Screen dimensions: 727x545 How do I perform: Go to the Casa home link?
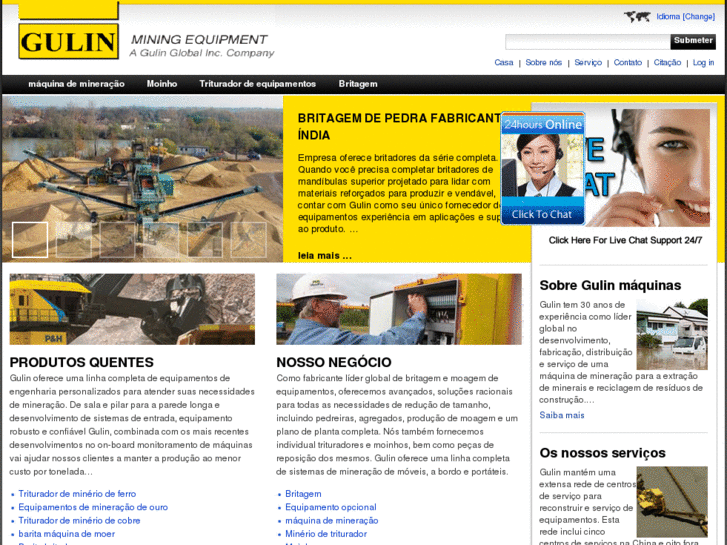[x=504, y=63]
